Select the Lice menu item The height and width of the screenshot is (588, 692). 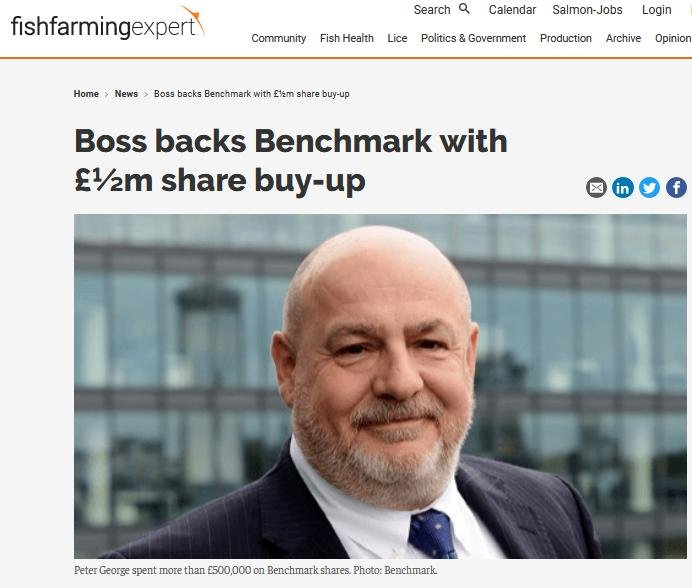coord(397,38)
